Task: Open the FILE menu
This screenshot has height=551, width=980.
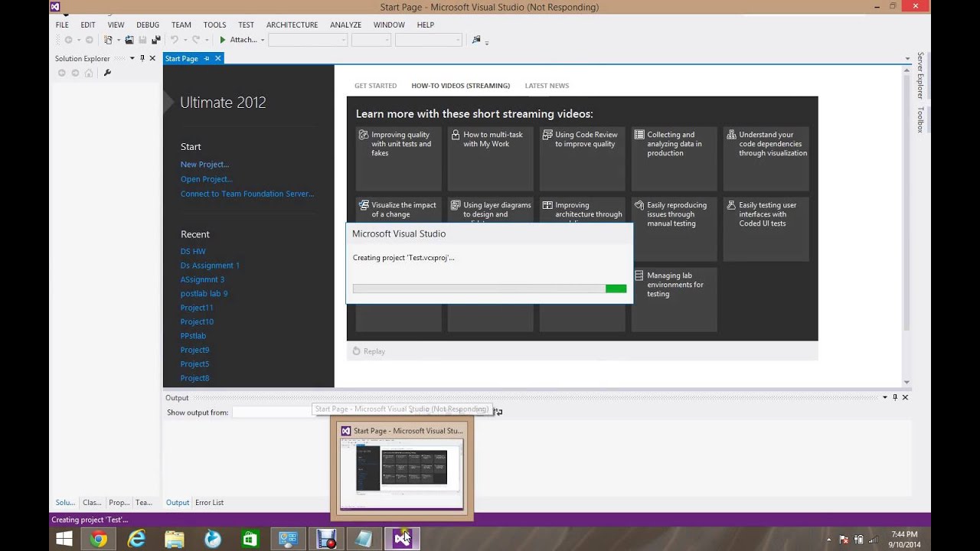Action: pos(62,24)
